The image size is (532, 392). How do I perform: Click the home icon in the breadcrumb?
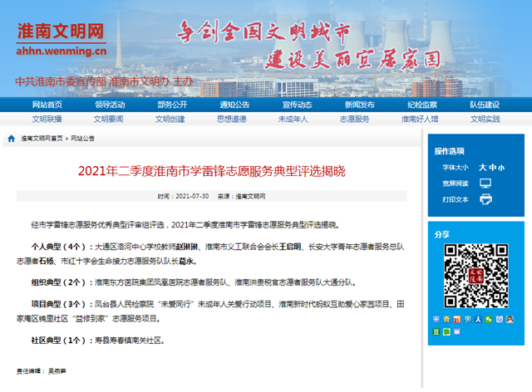tap(11, 139)
